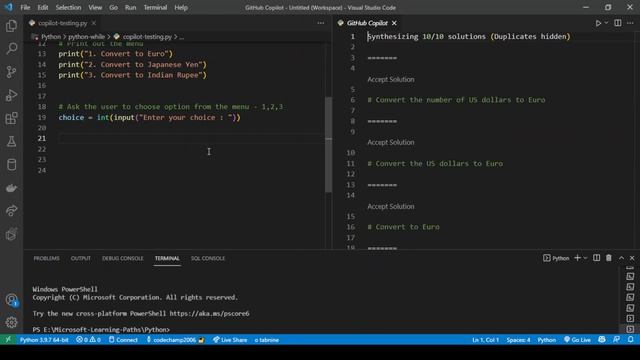Click the choice input line 19 code
The height and width of the screenshot is (360, 640).
[149, 118]
